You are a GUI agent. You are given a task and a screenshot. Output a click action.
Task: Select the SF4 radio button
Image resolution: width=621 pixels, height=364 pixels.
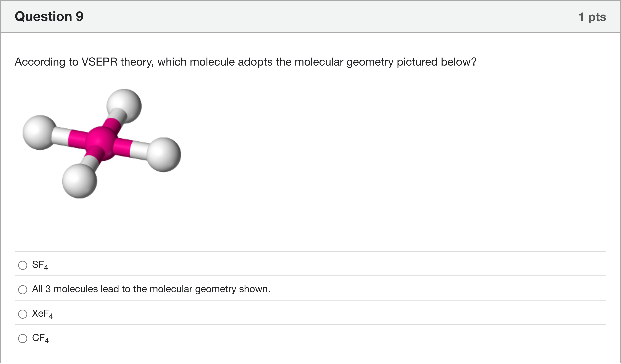click(23, 266)
